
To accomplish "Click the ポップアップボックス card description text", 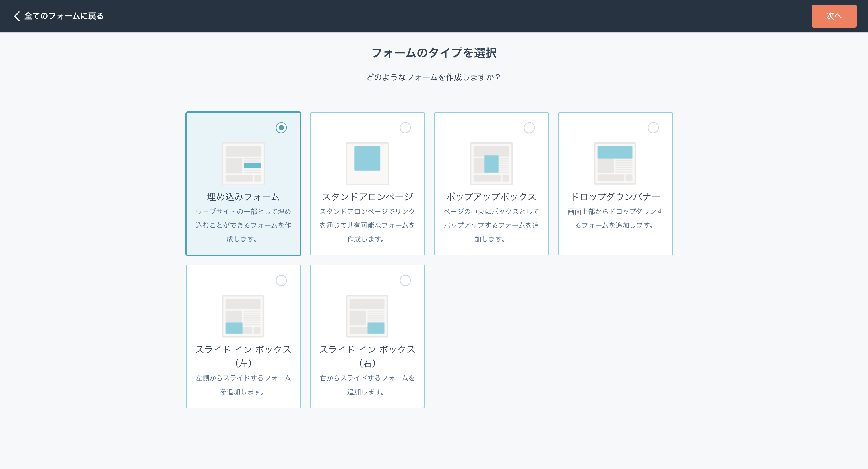I will pyautogui.click(x=491, y=225).
